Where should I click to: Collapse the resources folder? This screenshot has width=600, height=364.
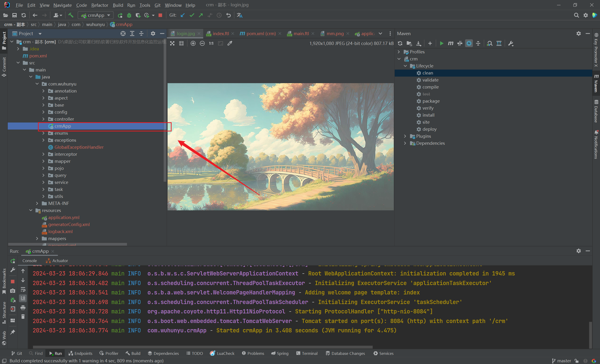(31, 211)
